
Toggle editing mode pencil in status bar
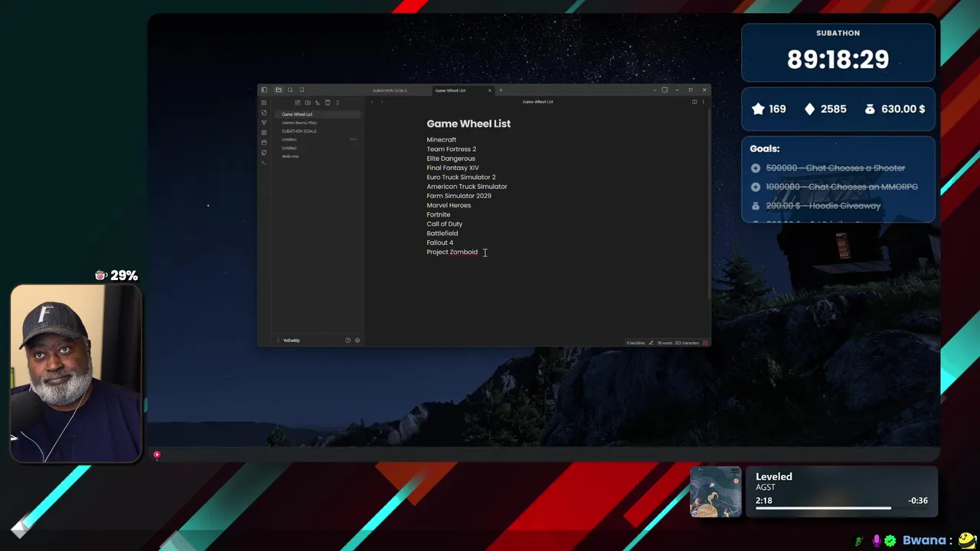click(651, 343)
